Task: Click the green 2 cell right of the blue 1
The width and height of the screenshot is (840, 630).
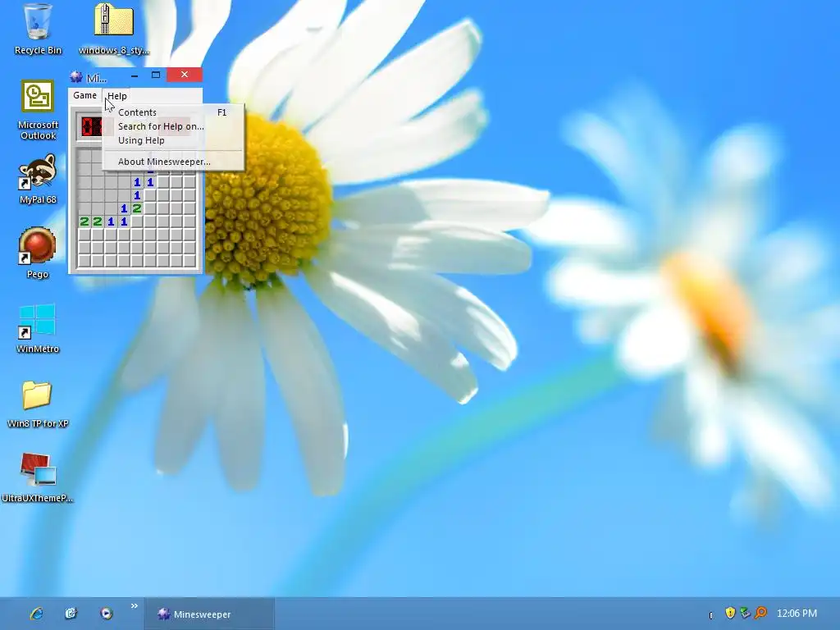Action: (x=137, y=208)
